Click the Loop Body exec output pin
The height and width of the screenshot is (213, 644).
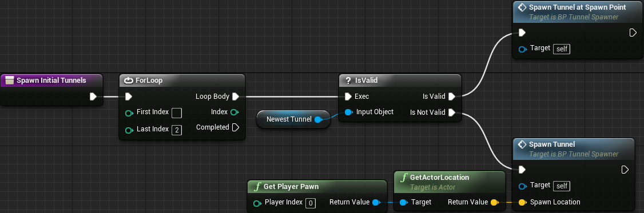click(x=236, y=97)
